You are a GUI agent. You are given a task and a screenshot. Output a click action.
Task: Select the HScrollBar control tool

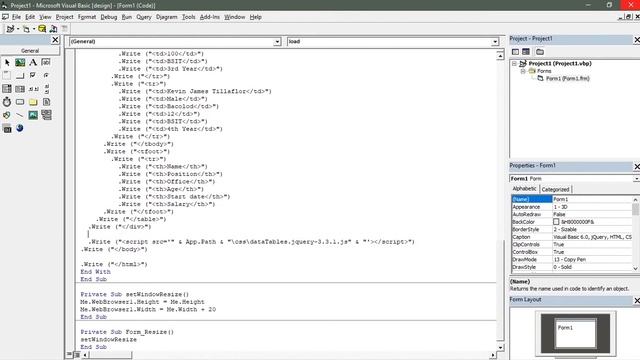(33, 89)
